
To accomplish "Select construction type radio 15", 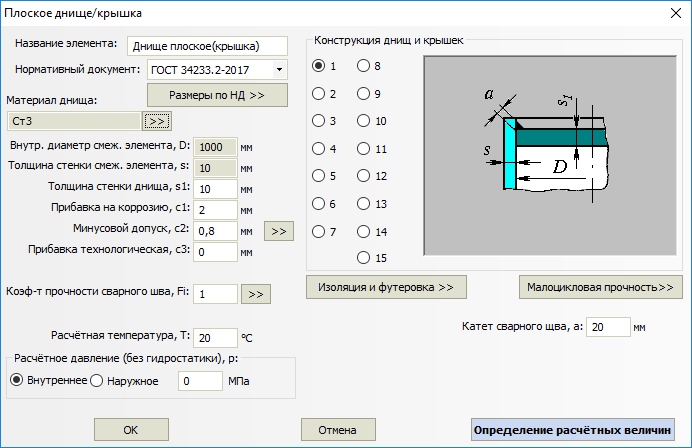I will 363,257.
